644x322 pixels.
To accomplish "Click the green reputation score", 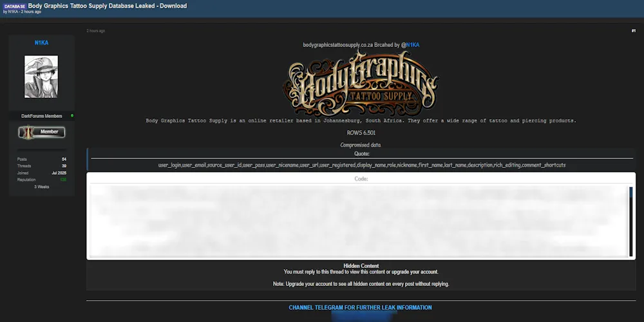I will pyautogui.click(x=63, y=180).
